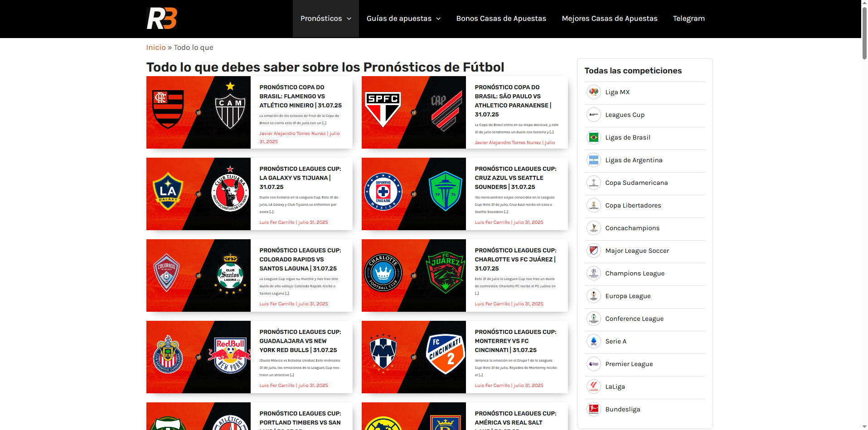Click the Copa Libertadores trophy icon

(x=594, y=205)
